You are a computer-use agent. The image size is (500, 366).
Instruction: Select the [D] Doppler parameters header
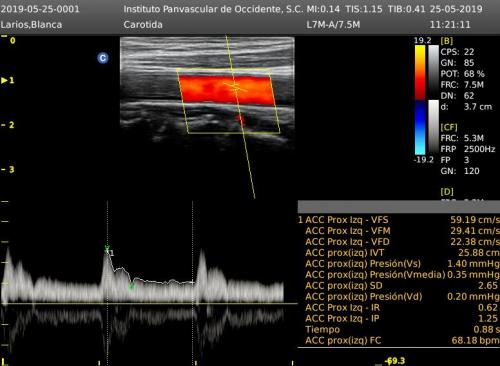pos(447,192)
